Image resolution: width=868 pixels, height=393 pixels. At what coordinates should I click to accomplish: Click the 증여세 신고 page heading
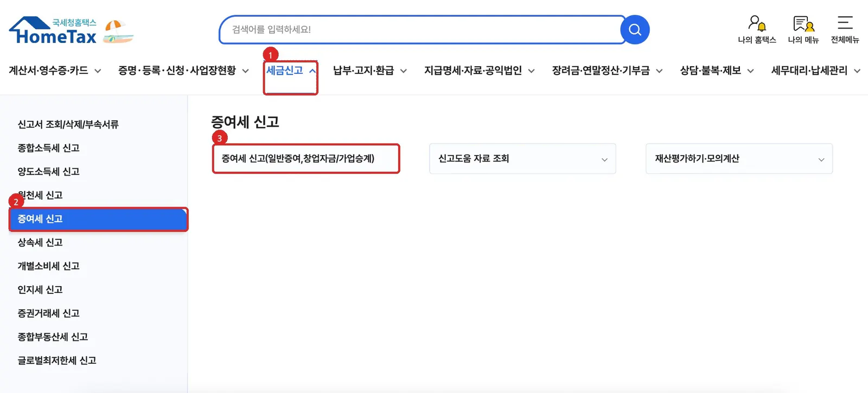tap(245, 122)
